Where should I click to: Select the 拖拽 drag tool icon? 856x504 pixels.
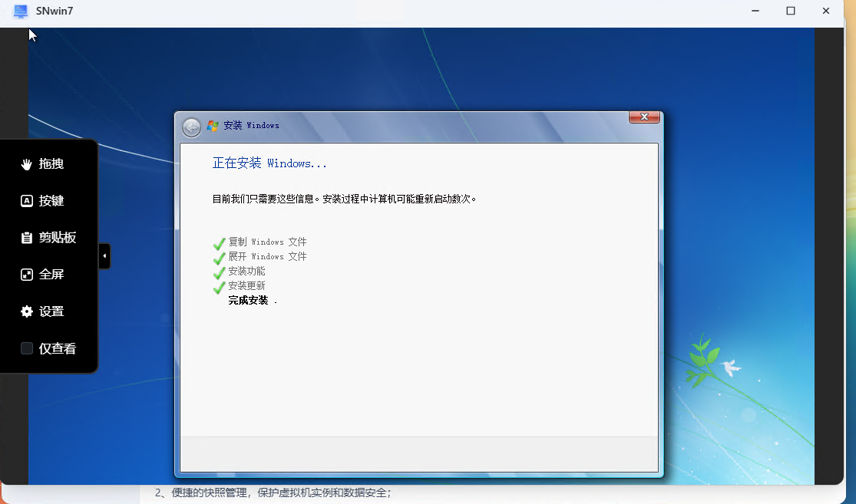coord(26,163)
